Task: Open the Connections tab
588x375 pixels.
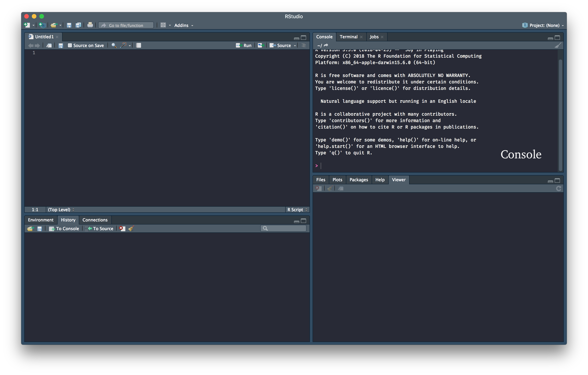Action: click(95, 220)
